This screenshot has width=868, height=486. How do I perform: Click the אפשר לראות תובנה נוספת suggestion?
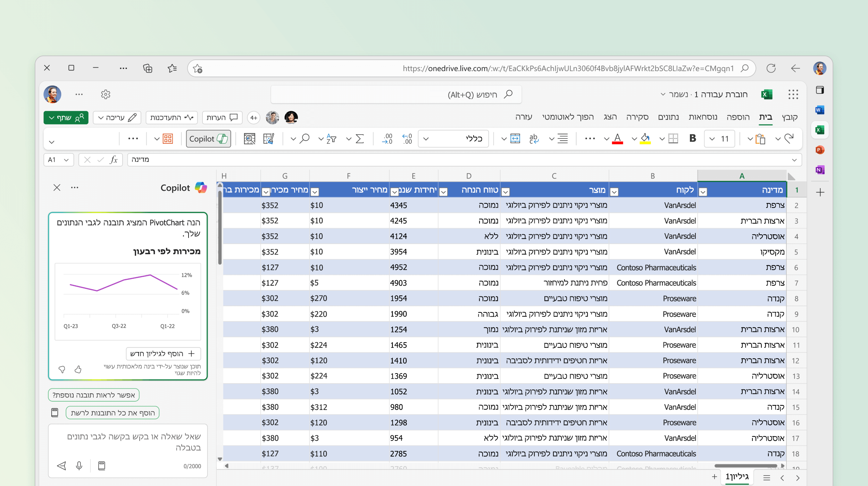coord(94,395)
